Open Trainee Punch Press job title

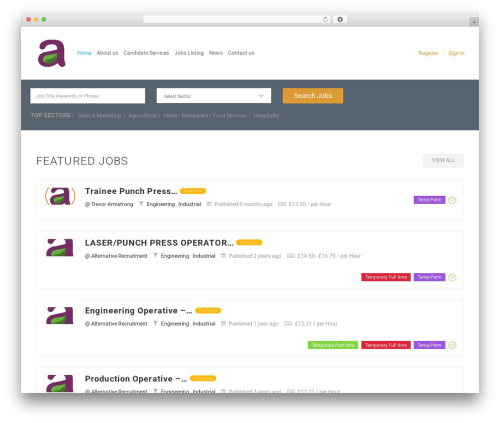(131, 191)
